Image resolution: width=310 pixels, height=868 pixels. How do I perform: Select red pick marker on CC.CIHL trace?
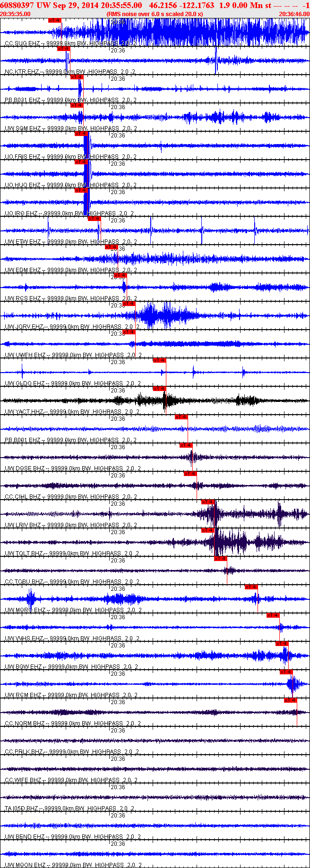[190, 474]
